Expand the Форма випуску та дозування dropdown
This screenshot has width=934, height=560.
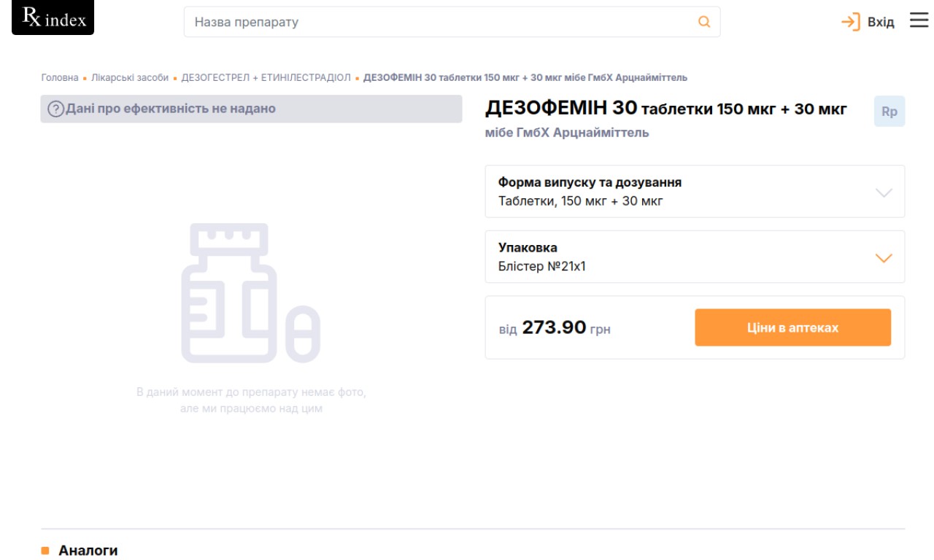884,192
